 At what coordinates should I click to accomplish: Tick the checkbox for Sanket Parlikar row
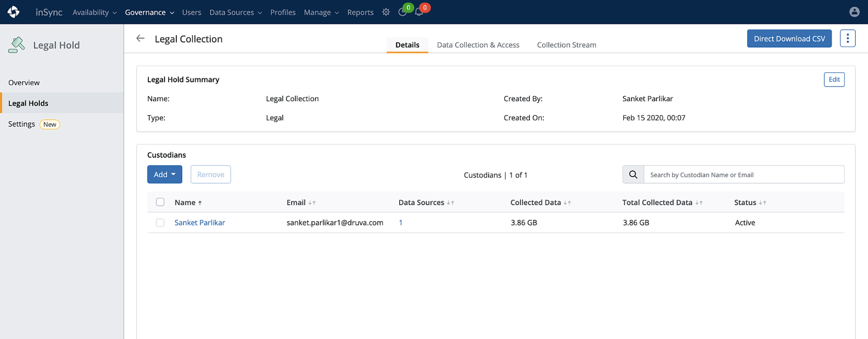[160, 222]
